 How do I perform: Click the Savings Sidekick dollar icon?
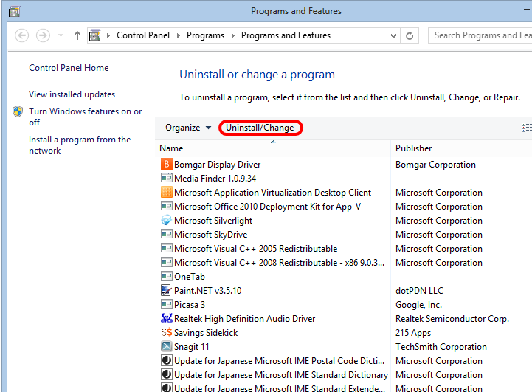(166, 333)
